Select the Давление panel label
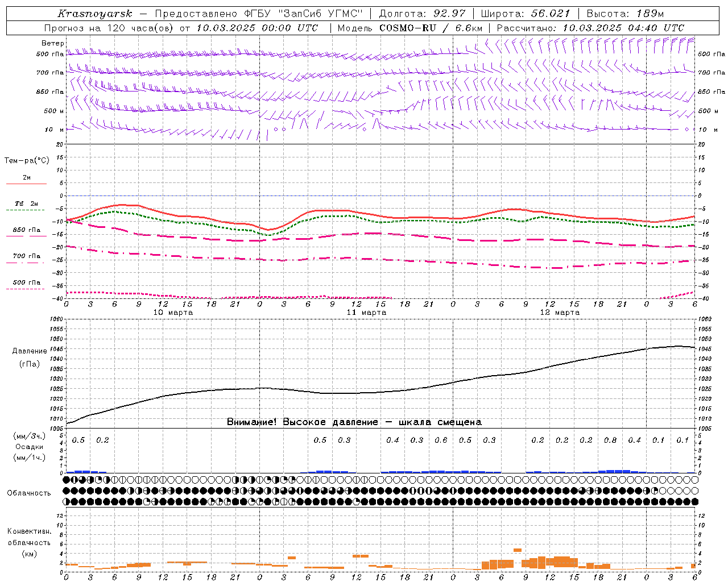This screenshot has height=582, width=728. (30, 351)
